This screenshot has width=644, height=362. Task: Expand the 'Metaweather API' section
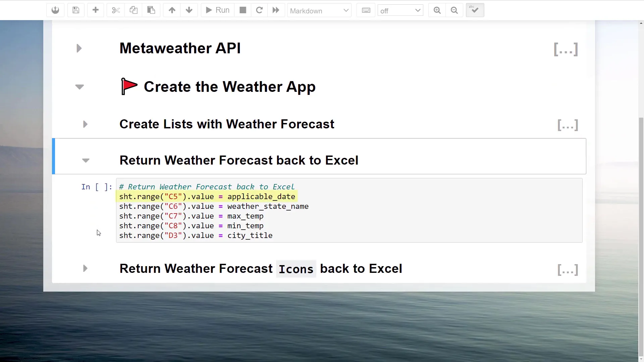(x=79, y=48)
